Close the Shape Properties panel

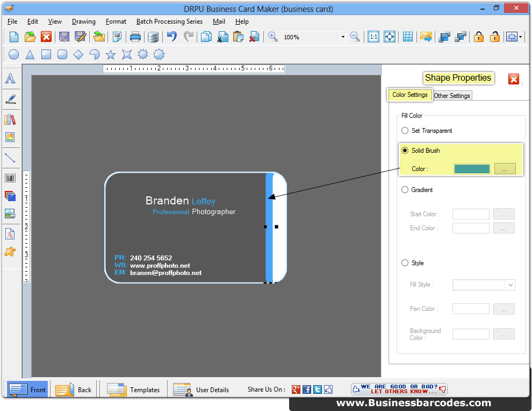(x=514, y=79)
